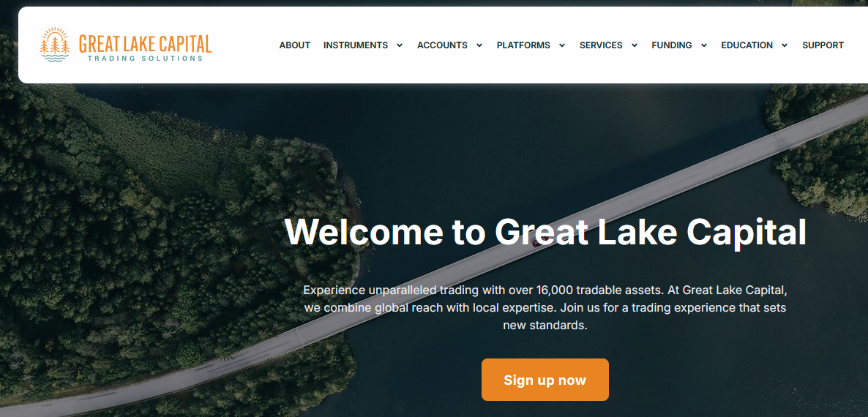Expand the Services dropdown chevron
Viewport: 868px width, 417px height.
pyautogui.click(x=635, y=45)
